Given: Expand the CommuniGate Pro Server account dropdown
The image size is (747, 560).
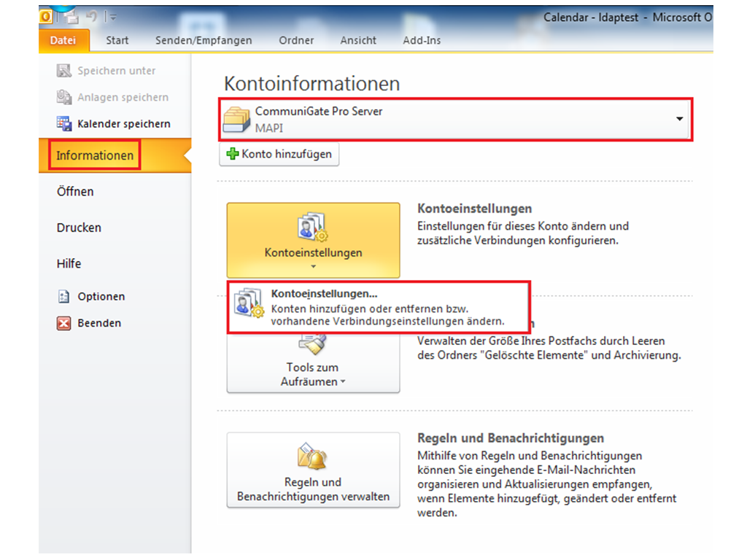Looking at the screenshot, I should [x=679, y=119].
